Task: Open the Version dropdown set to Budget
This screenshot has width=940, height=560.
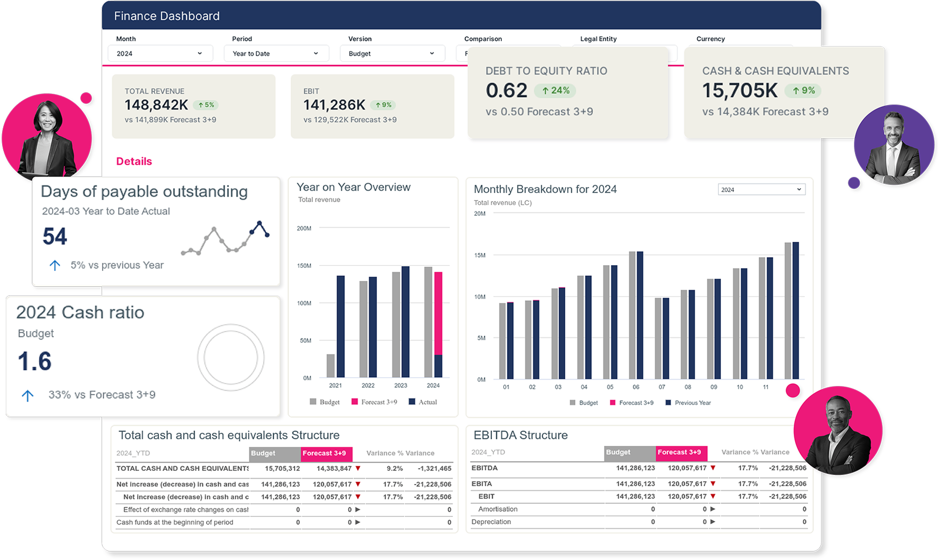Action: pyautogui.click(x=392, y=54)
